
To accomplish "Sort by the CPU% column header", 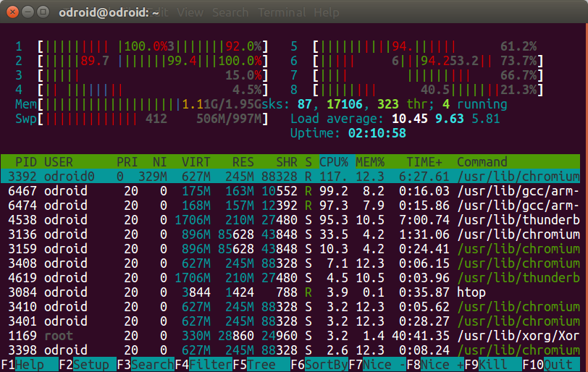I will coord(334,162).
